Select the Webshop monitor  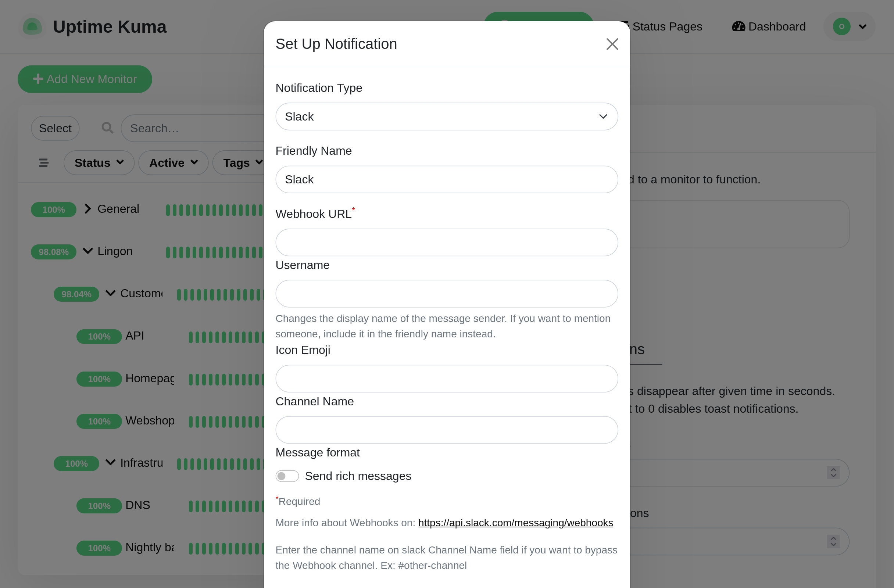(150, 420)
